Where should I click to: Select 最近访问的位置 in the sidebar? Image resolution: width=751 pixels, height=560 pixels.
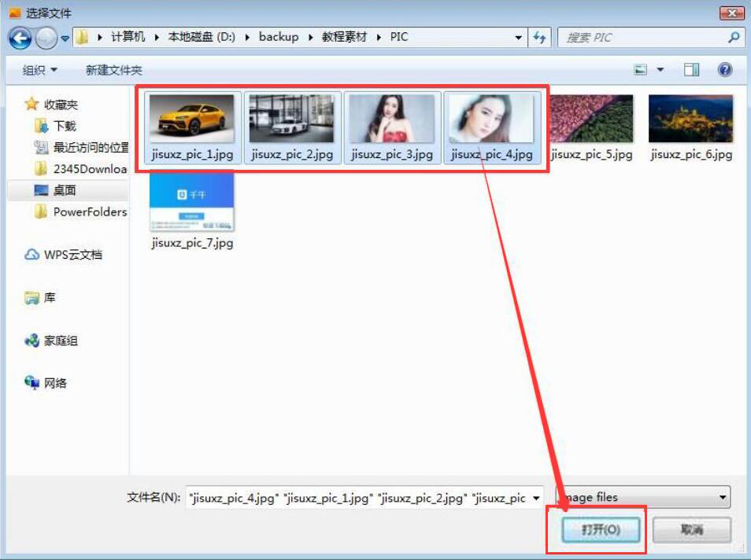tap(91, 147)
